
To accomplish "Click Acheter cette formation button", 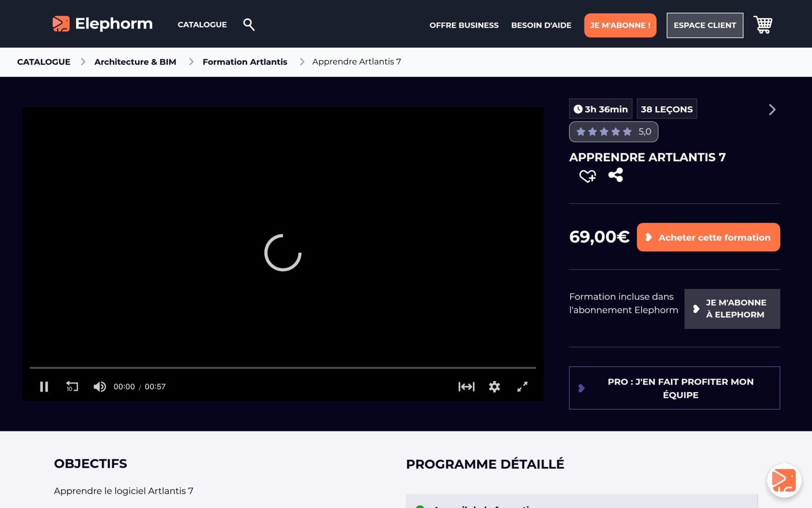I will pyautogui.click(x=709, y=237).
